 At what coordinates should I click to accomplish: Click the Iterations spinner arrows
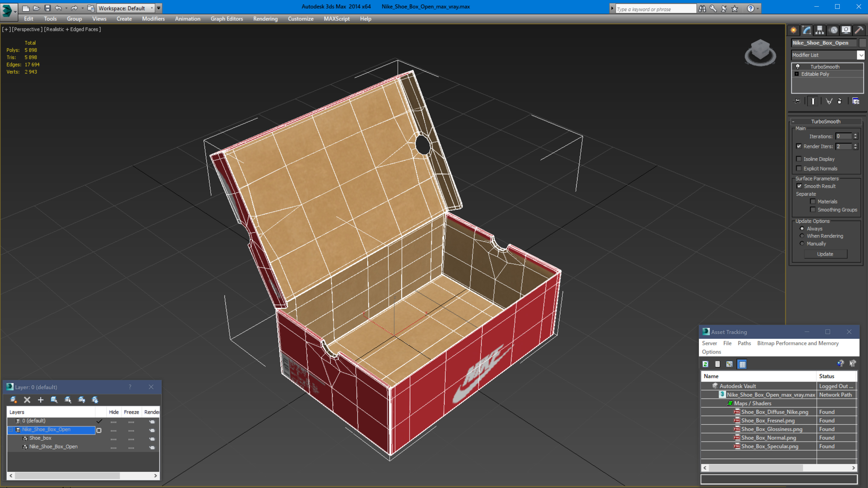(855, 136)
